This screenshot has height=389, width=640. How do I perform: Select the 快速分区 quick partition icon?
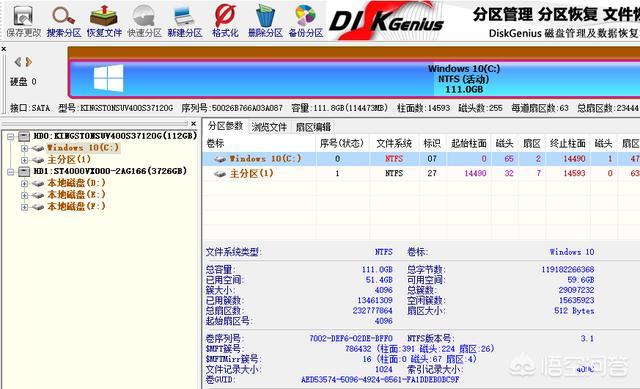pyautogui.click(x=144, y=20)
